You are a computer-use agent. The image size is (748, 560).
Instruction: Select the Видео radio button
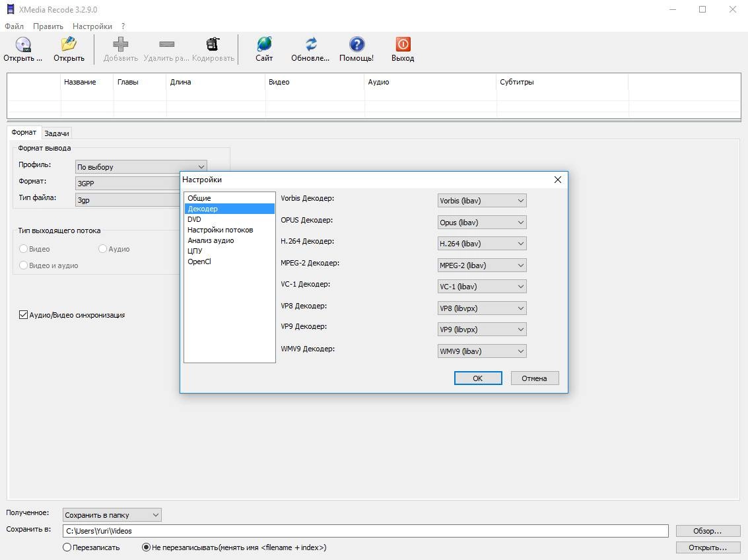click(x=23, y=249)
